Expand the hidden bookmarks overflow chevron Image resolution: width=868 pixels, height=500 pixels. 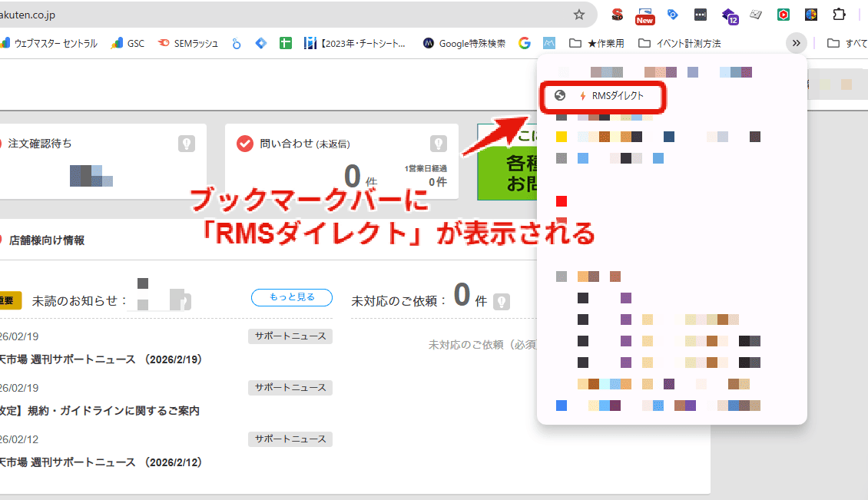pos(797,44)
